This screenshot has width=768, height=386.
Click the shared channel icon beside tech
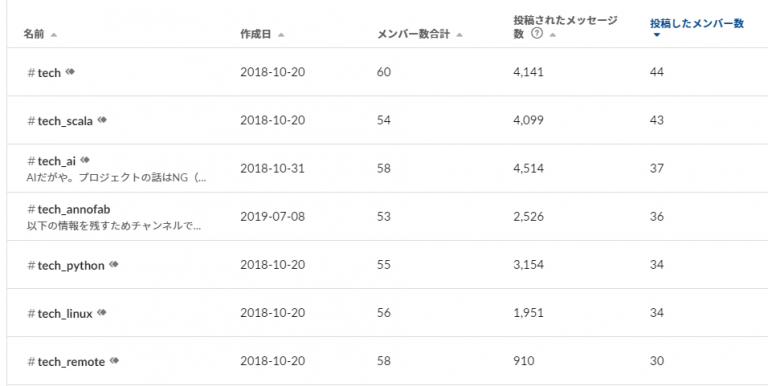[70, 72]
